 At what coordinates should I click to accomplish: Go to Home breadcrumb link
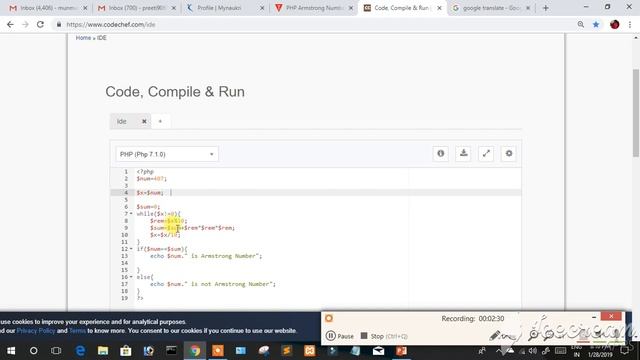(83, 38)
